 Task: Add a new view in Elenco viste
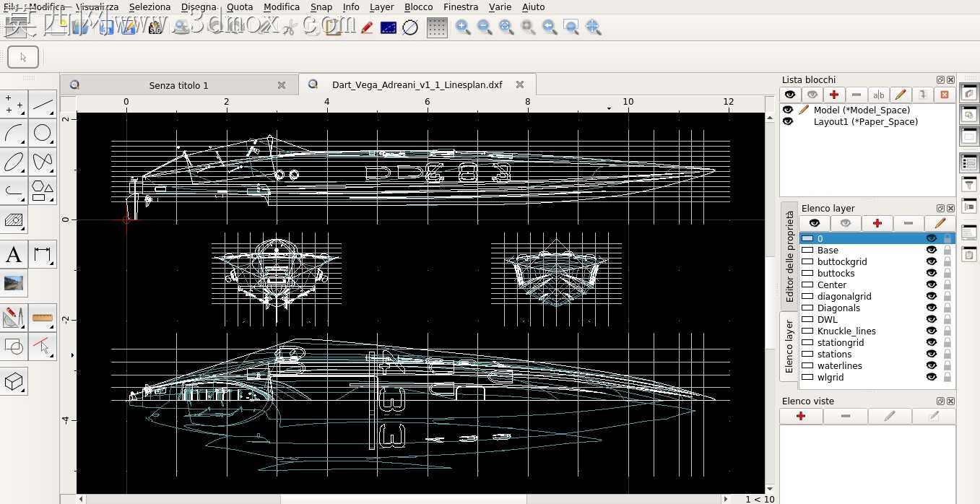[801, 416]
